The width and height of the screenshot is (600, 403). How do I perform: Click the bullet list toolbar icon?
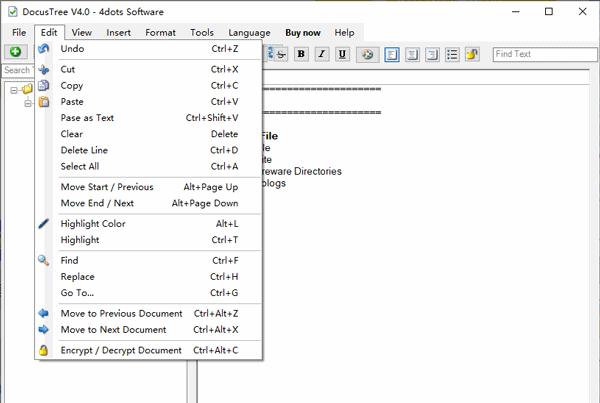[x=451, y=53]
